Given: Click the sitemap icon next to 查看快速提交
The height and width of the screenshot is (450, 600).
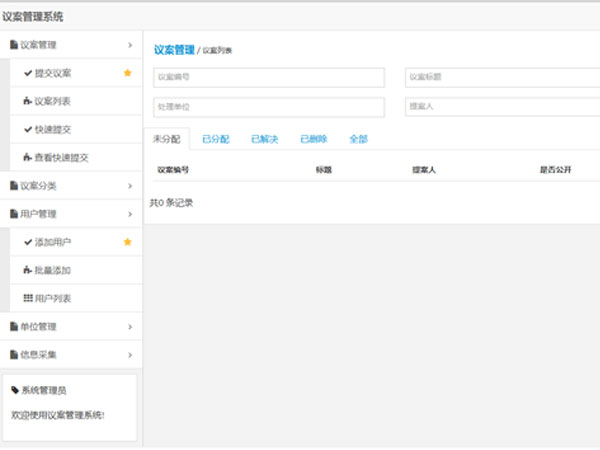Looking at the screenshot, I should [x=27, y=157].
